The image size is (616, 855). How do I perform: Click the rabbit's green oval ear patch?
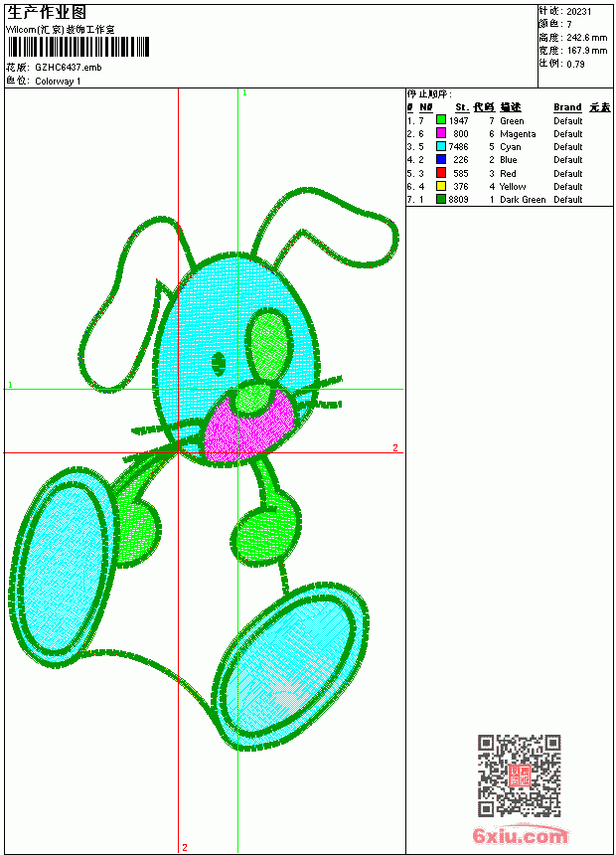268,345
